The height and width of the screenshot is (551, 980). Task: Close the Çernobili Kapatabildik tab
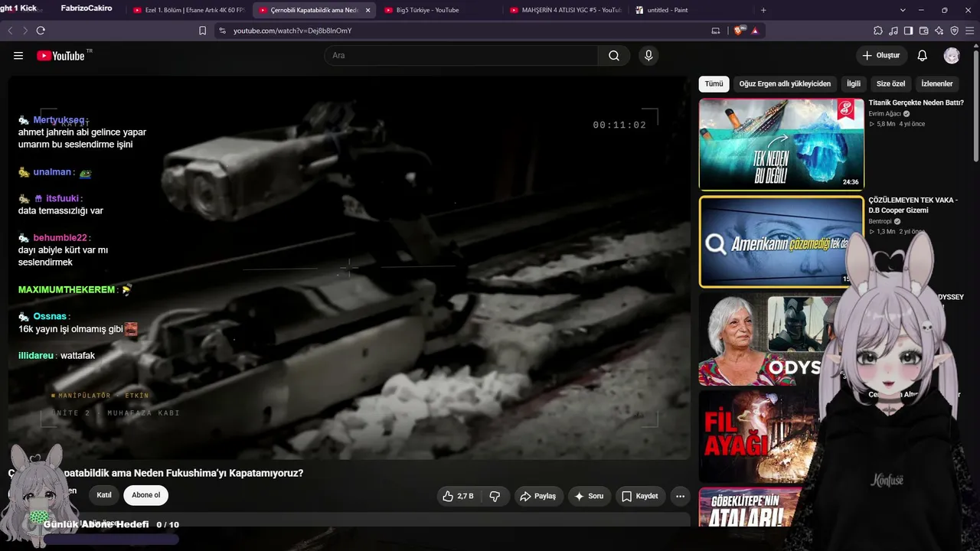pos(368,10)
